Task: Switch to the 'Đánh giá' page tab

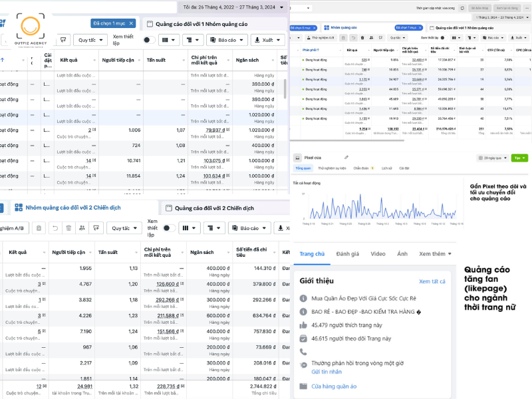Action: click(x=347, y=254)
